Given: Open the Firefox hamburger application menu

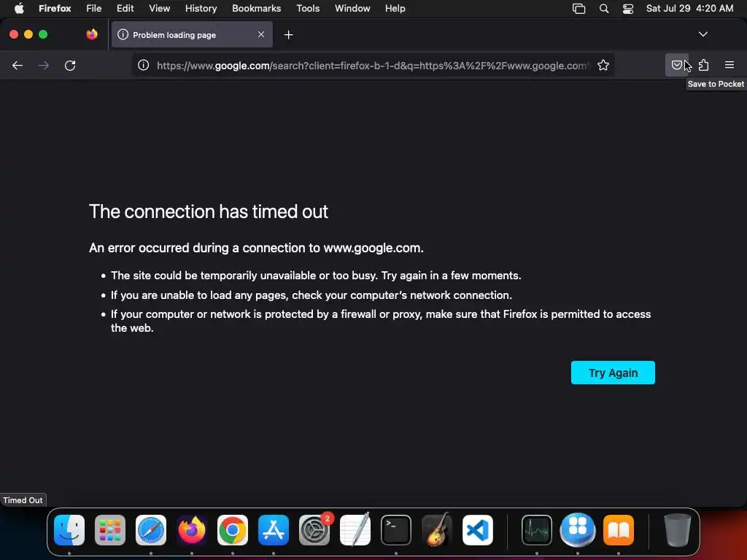Looking at the screenshot, I should (729, 65).
